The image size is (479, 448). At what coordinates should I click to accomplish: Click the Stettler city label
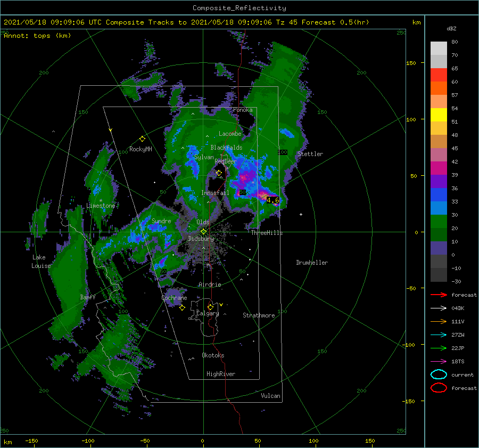pyautogui.click(x=310, y=154)
